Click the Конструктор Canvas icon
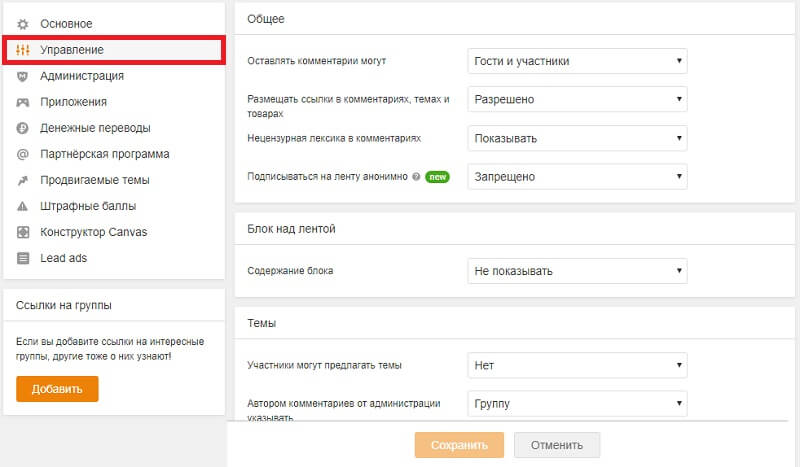 click(23, 232)
